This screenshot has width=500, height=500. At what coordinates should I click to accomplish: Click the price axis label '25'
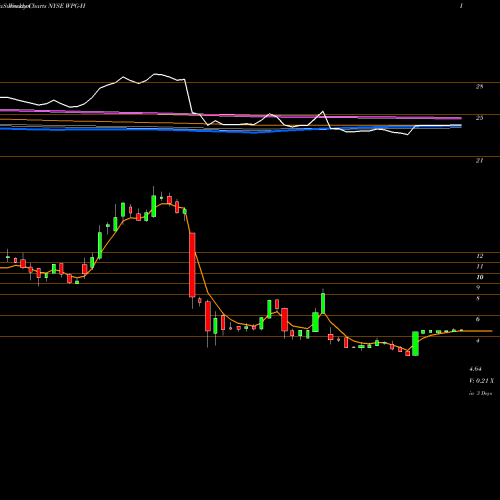pos(479,118)
